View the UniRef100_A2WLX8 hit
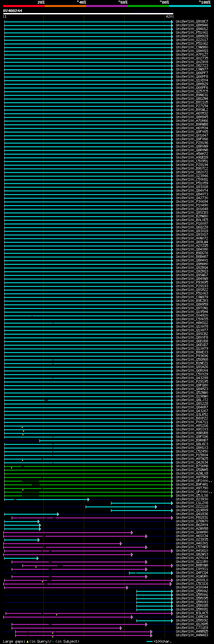This screenshot has height=644, width=214. (192, 474)
